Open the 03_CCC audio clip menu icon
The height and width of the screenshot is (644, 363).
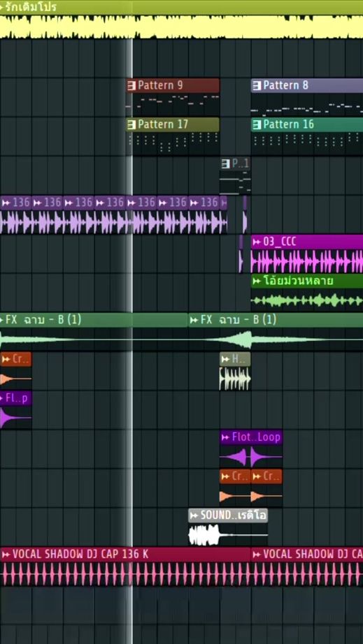point(257,242)
